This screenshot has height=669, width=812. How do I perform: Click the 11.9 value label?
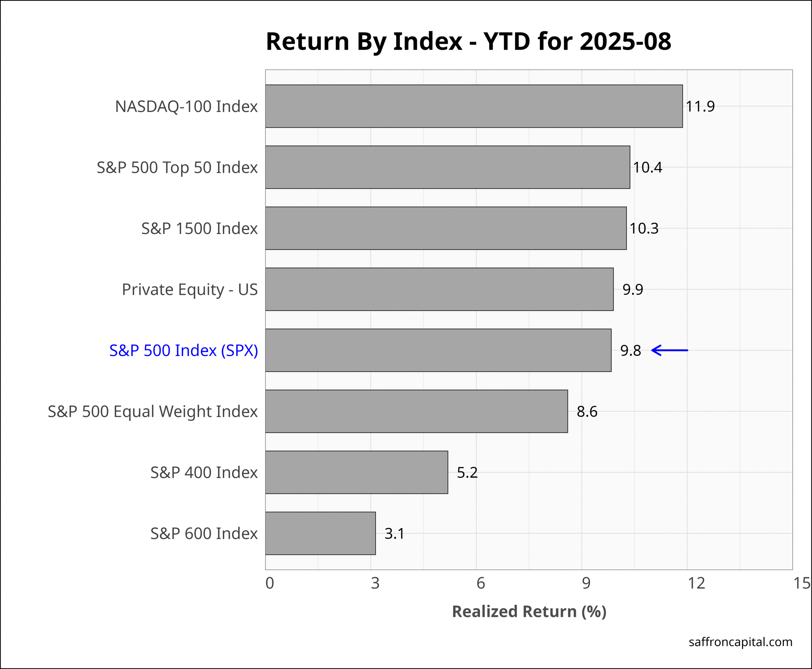click(700, 106)
